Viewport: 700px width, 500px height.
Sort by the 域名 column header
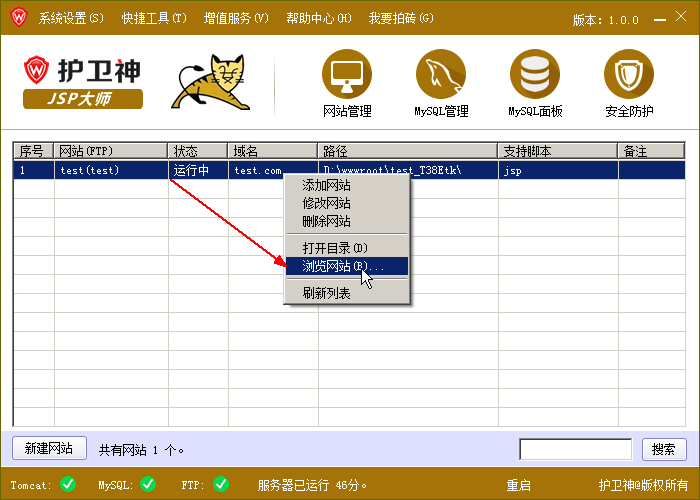coord(273,151)
